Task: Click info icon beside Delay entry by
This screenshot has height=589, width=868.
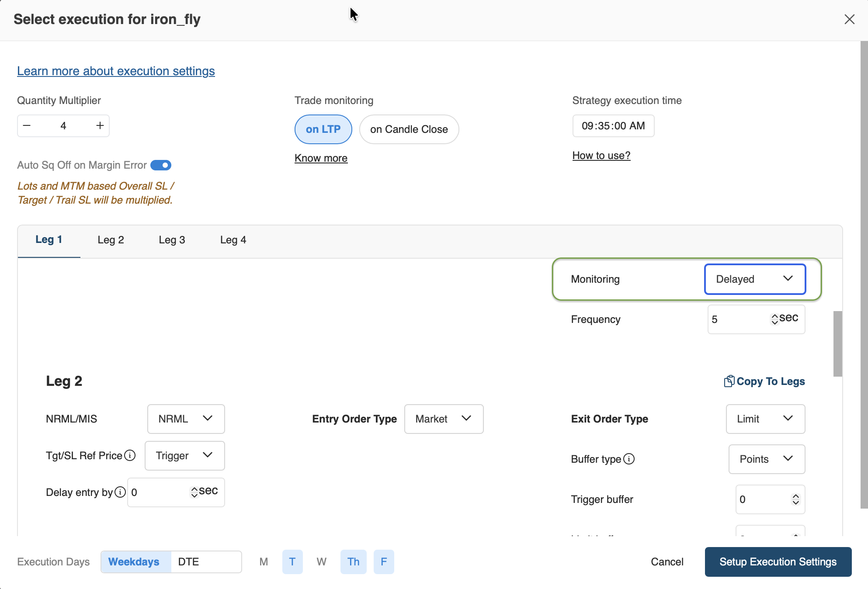Action: tap(120, 492)
